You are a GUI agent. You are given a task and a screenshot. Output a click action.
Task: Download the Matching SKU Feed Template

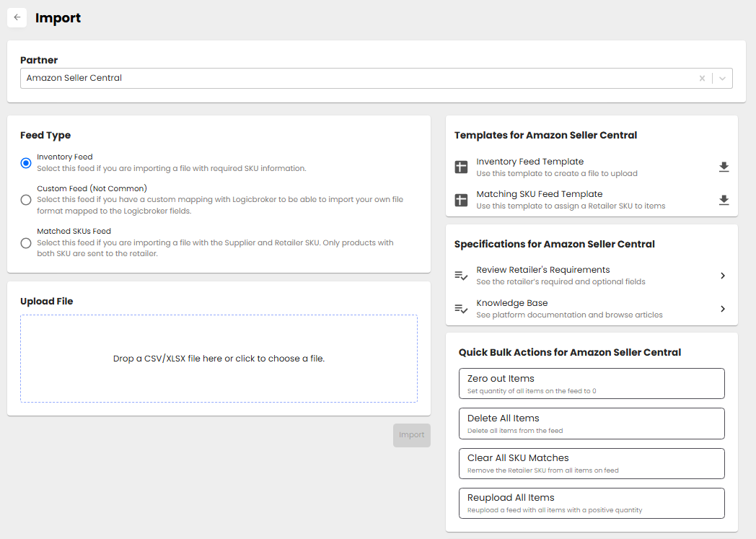(724, 200)
